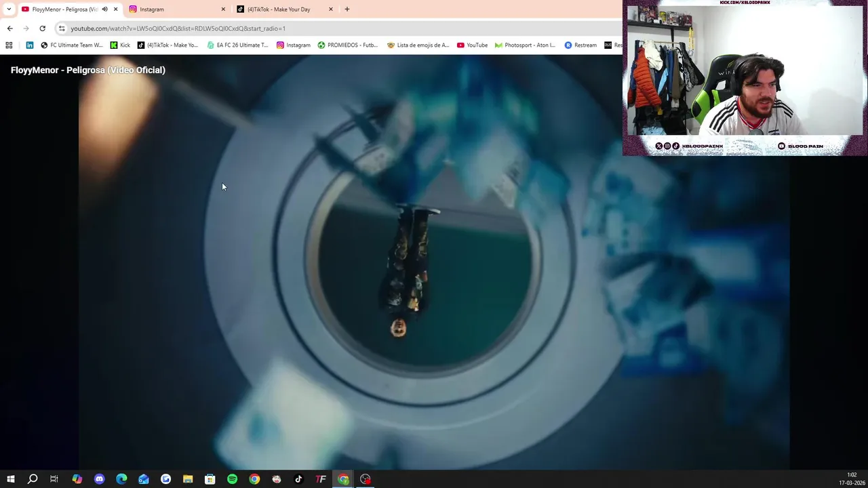Open the apps grid in bookmarks bar
The height and width of the screenshot is (488, 868).
pyautogui.click(x=9, y=45)
